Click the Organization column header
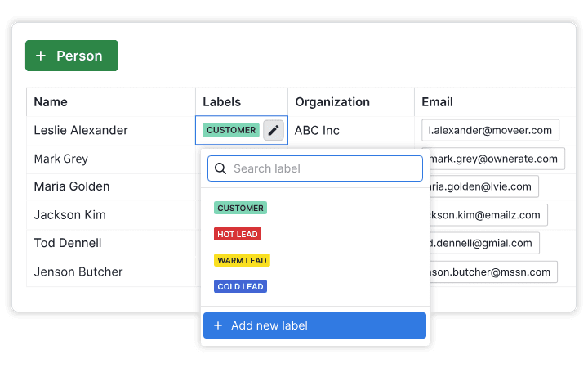 [x=332, y=102]
